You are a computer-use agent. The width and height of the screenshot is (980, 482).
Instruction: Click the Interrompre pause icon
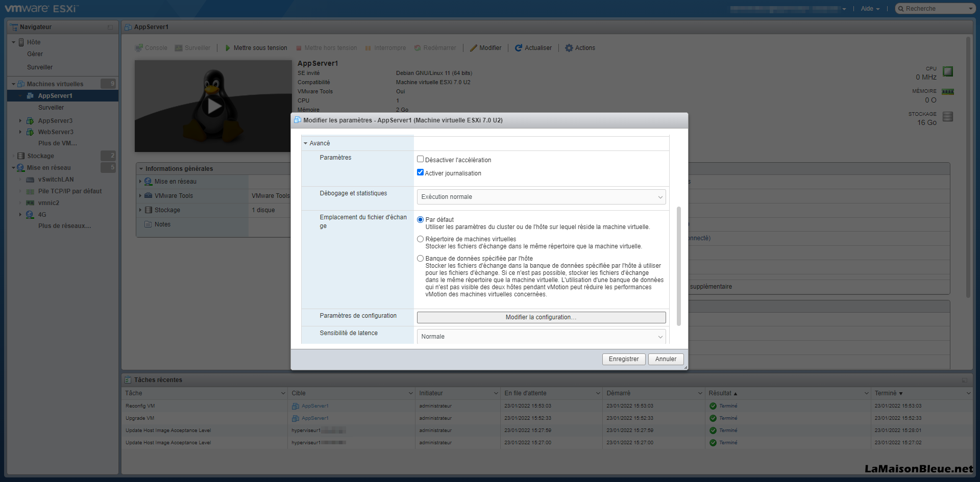click(368, 48)
